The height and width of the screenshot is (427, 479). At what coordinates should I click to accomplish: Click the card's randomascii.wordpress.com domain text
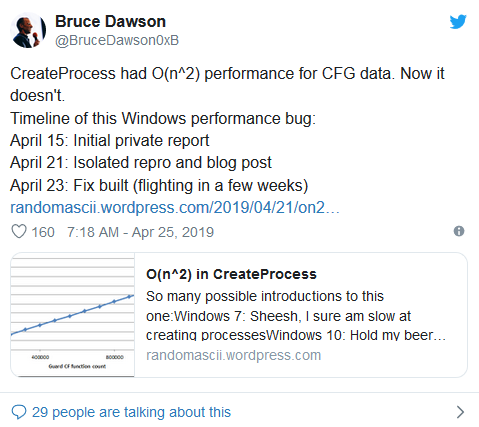coord(233,355)
